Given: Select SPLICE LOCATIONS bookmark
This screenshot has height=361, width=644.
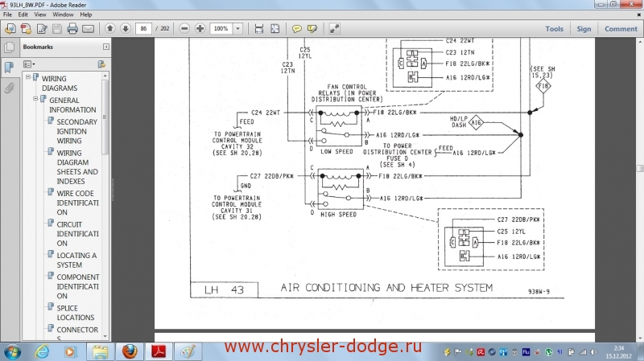Looking at the screenshot, I should [x=76, y=313].
